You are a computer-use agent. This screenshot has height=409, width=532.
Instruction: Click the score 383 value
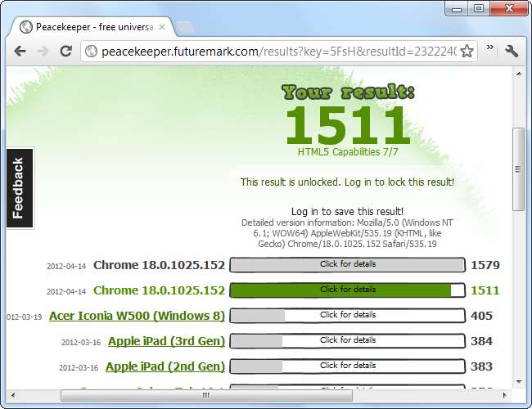(481, 366)
